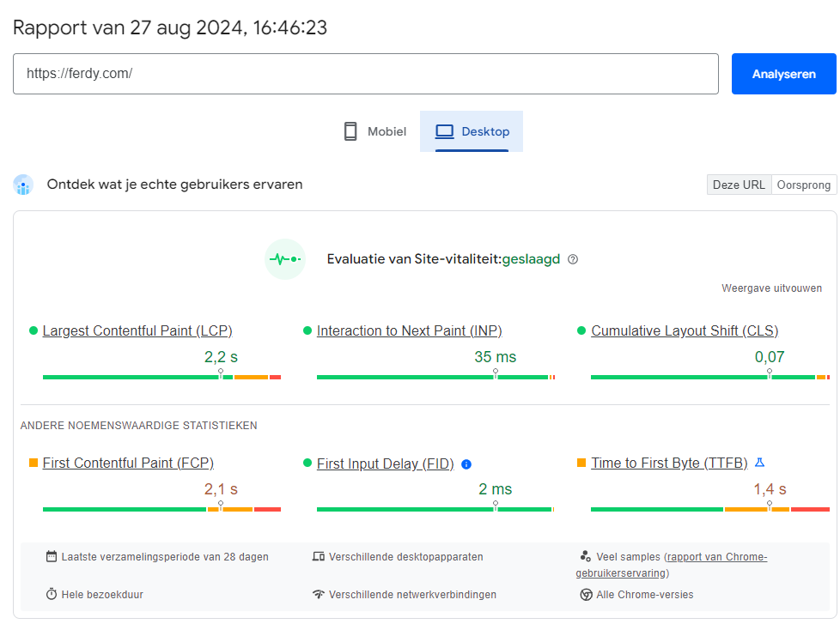840x624 pixels.
Task: Click the Chrome versions icon
Action: coord(586,595)
